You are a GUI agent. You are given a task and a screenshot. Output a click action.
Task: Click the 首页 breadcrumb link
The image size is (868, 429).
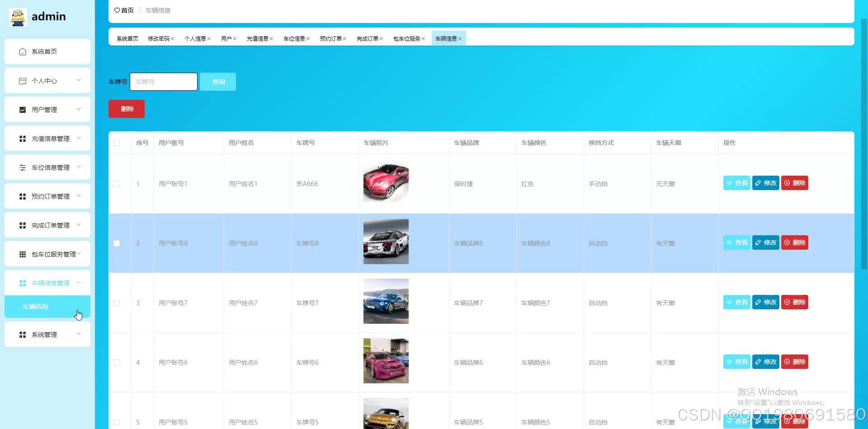click(127, 10)
